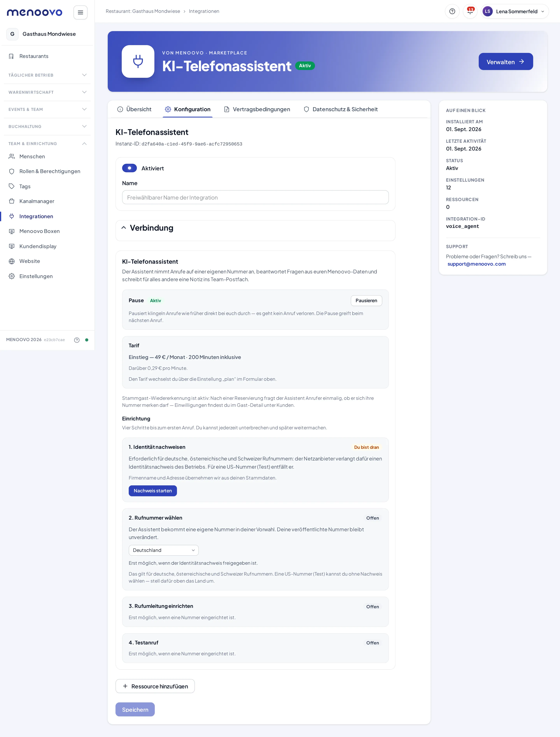The height and width of the screenshot is (737, 560).
Task: Click the Verwalten button
Action: click(506, 62)
